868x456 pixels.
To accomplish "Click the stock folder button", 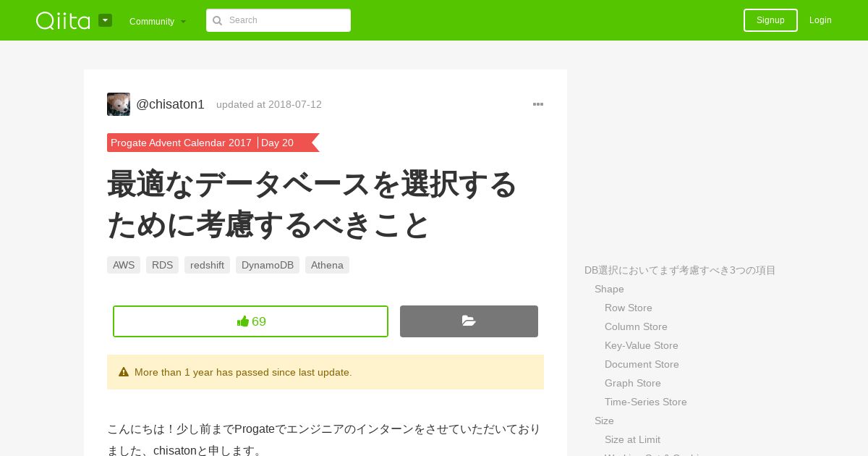I will (469, 321).
